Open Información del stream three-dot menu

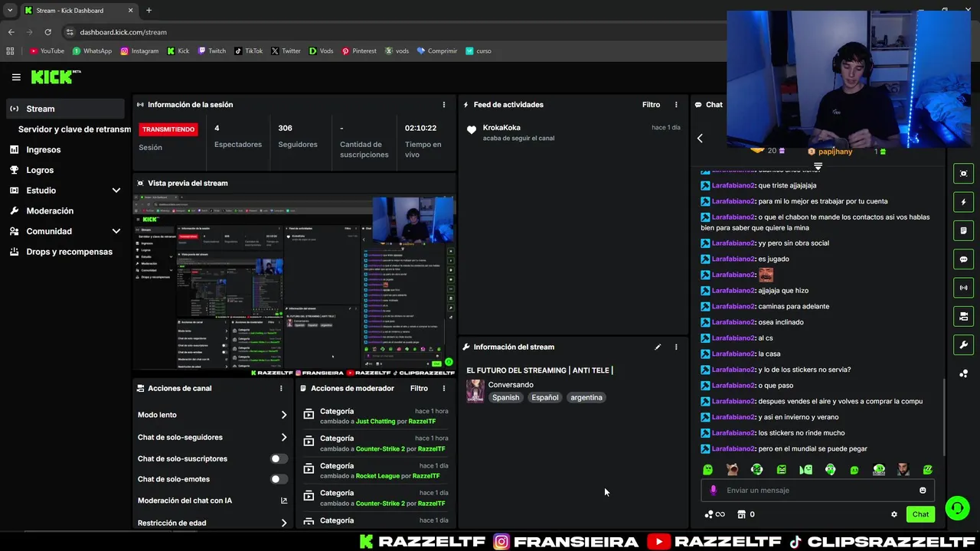point(676,347)
